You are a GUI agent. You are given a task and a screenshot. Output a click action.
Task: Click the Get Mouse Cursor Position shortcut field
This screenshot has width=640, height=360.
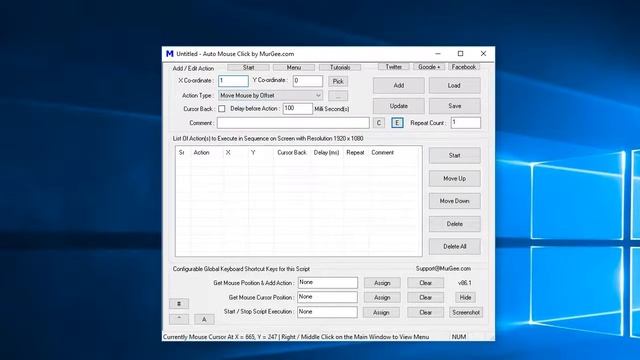[327, 297]
